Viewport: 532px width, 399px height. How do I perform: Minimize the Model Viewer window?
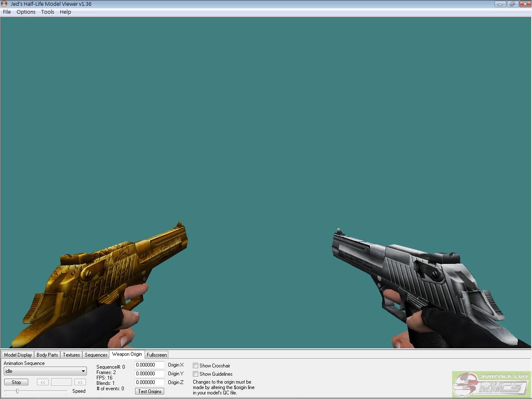click(500, 4)
